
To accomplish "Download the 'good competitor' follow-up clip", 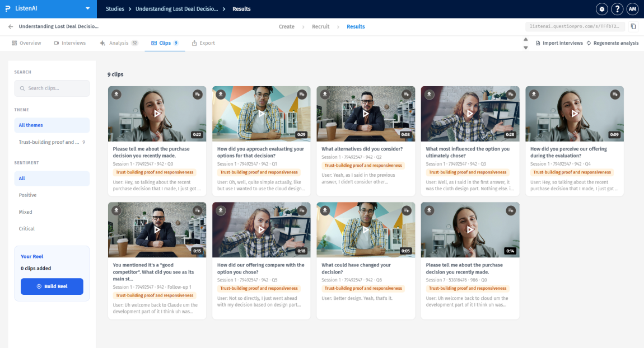I will [x=116, y=210].
